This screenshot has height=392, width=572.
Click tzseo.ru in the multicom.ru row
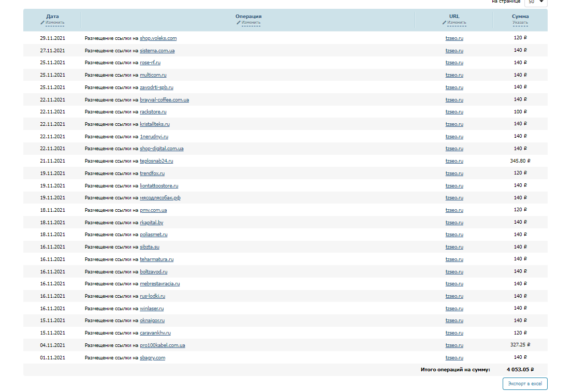coord(454,75)
